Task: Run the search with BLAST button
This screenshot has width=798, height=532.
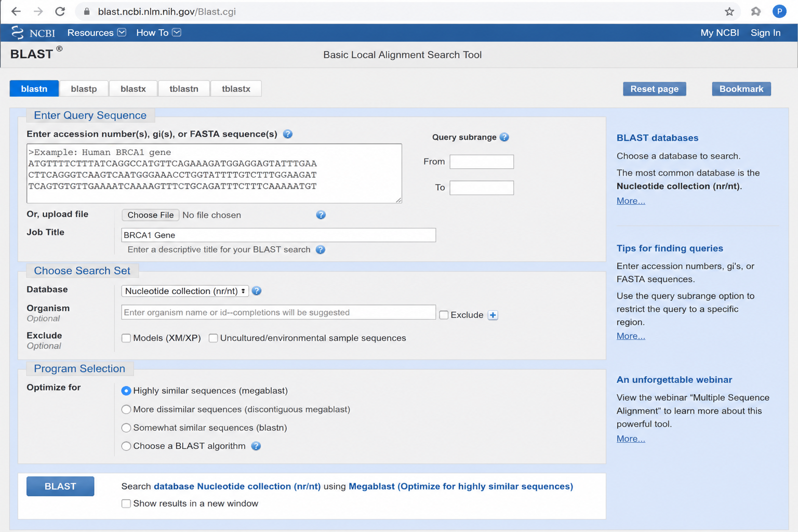Action: pos(60,486)
